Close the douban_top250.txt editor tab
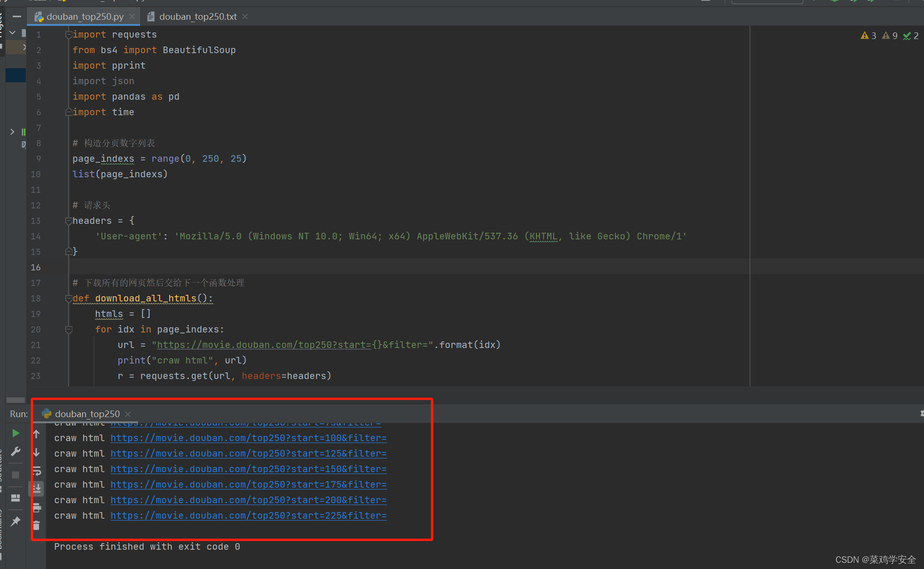This screenshot has width=924, height=569. (245, 16)
